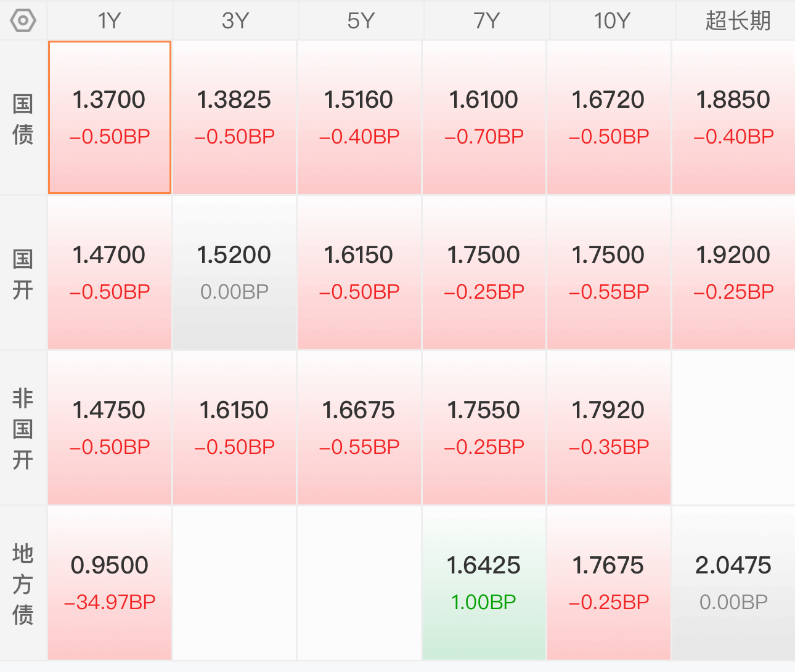Click the 5Y maturity header
Screen dimensions: 795x672
(361, 20)
